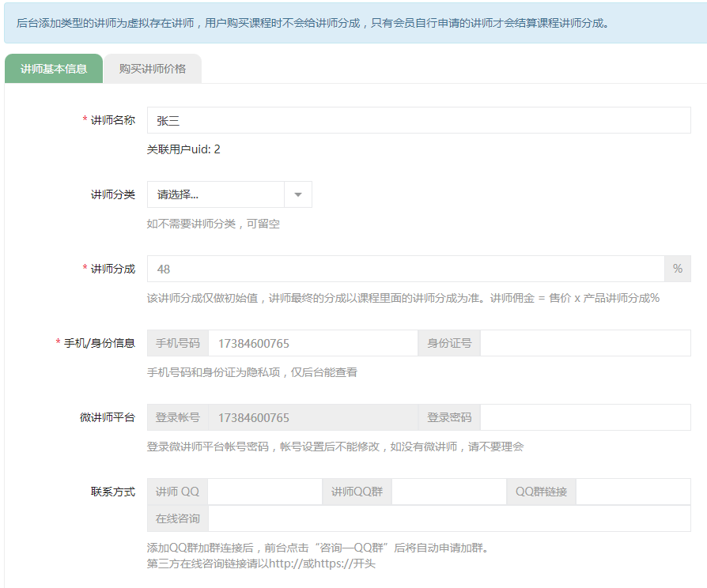Screen dimensions: 707x588
Task: Click the 添加QQ群加群连接后 hint text
Action: click(318, 548)
